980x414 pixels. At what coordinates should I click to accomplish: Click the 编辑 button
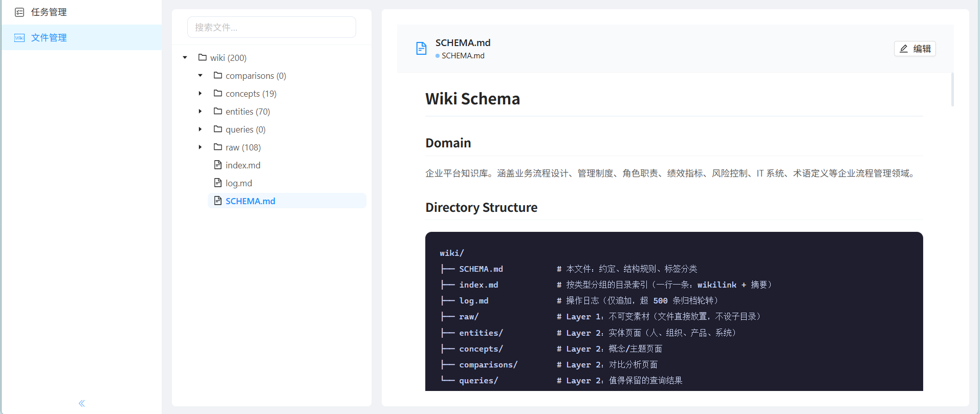click(915, 49)
